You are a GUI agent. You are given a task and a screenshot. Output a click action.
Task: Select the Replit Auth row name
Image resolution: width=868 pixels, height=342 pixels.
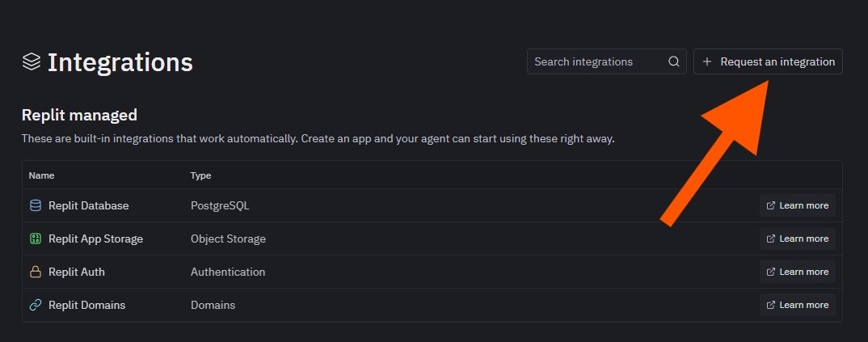point(77,272)
